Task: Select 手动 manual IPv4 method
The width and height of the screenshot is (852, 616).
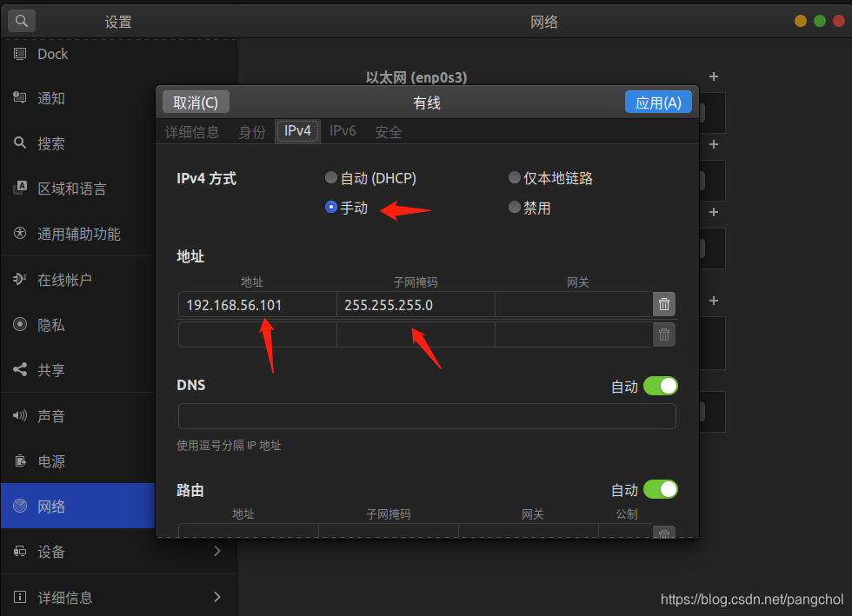Action: 331,207
